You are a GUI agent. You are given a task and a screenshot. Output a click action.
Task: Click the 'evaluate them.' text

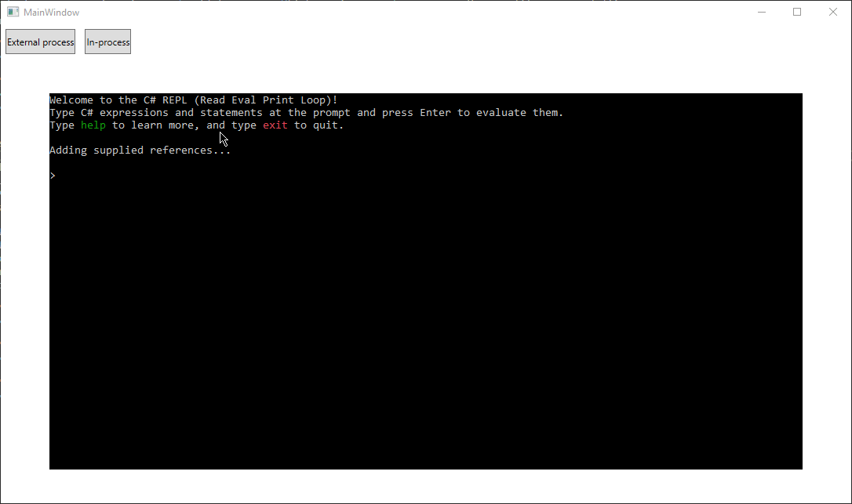[519, 113]
